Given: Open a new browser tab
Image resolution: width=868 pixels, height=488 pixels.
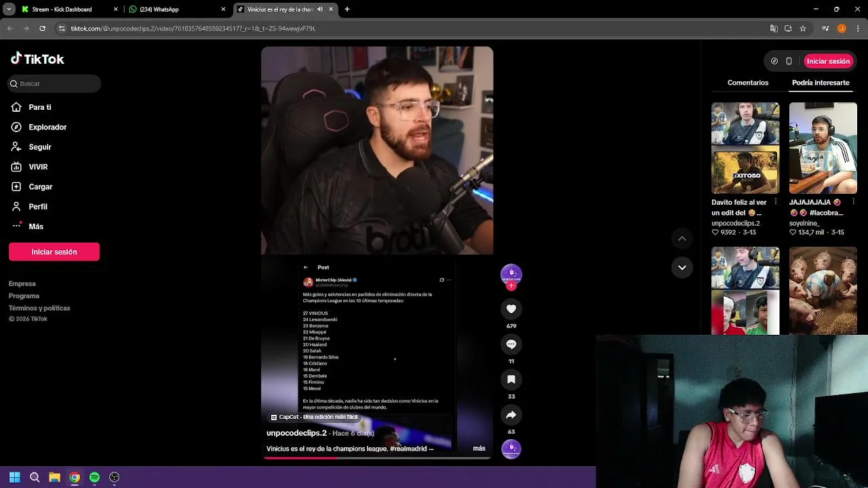Looking at the screenshot, I should (347, 9).
